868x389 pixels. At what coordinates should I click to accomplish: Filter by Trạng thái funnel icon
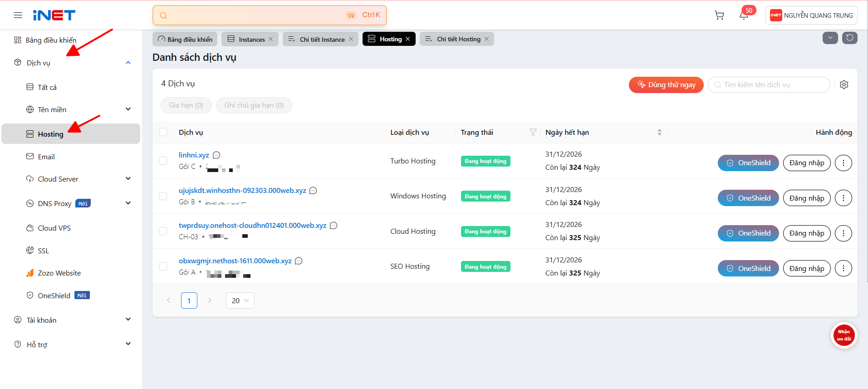click(x=533, y=133)
